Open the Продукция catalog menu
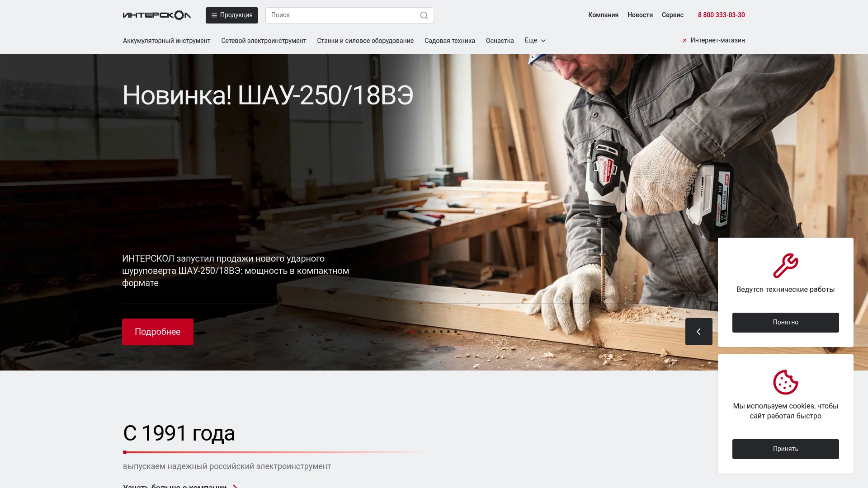 tap(232, 15)
